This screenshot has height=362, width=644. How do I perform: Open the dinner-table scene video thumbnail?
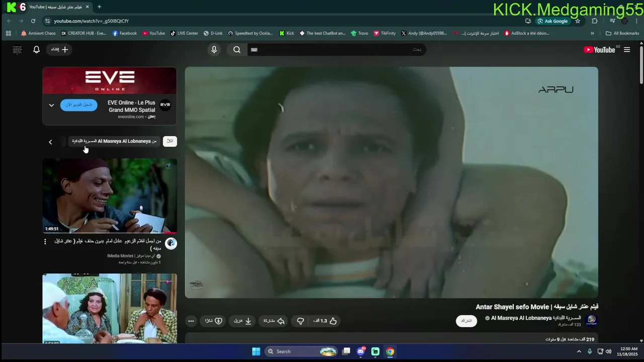click(110, 309)
